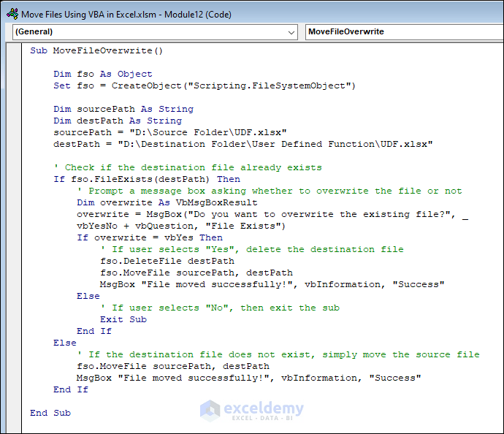Click the 'Dim fso As Object' line

tap(103, 75)
